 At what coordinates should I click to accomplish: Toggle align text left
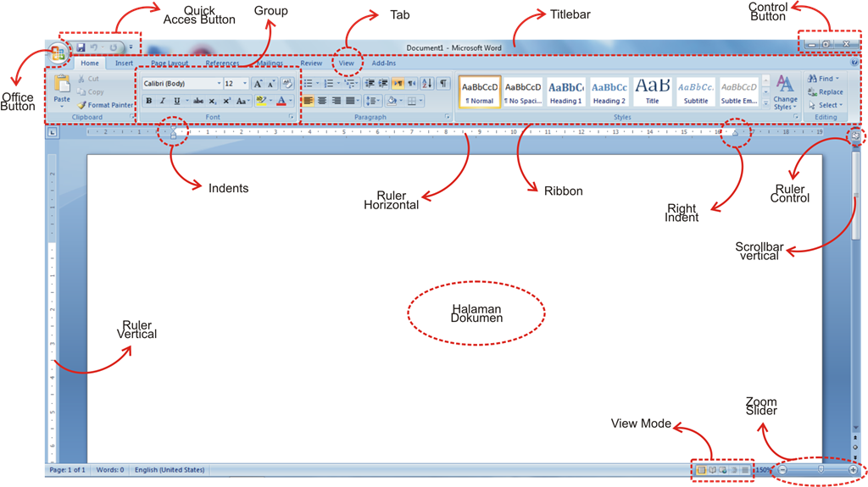pyautogui.click(x=308, y=101)
